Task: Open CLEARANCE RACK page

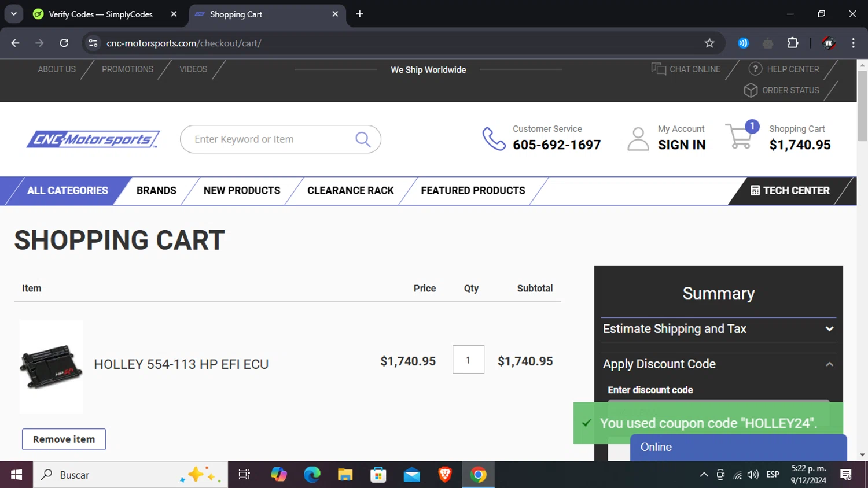Action: 351,191
